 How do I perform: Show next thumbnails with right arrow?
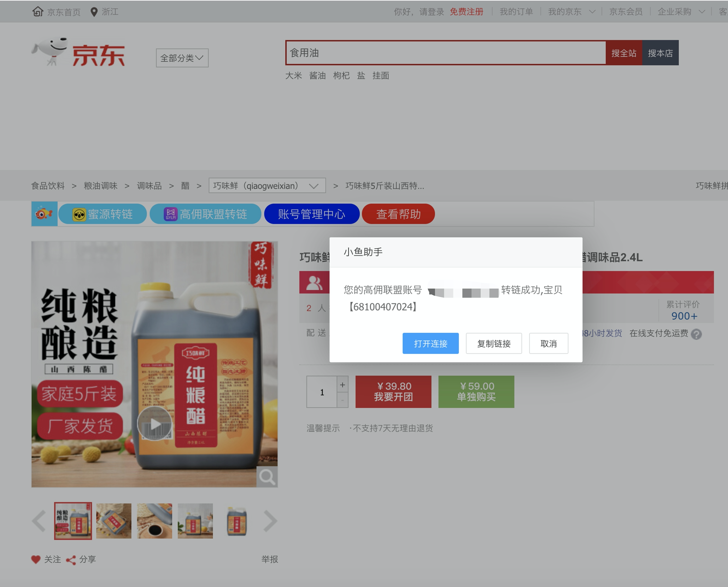click(x=271, y=521)
